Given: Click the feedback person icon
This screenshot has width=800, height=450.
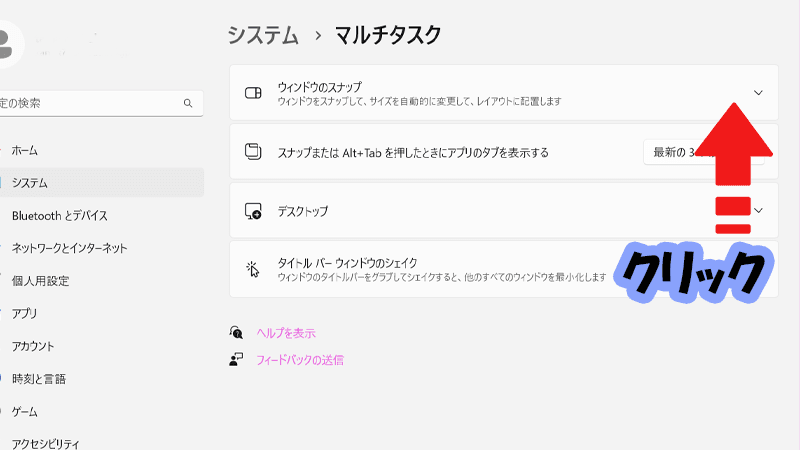Looking at the screenshot, I should point(236,359).
